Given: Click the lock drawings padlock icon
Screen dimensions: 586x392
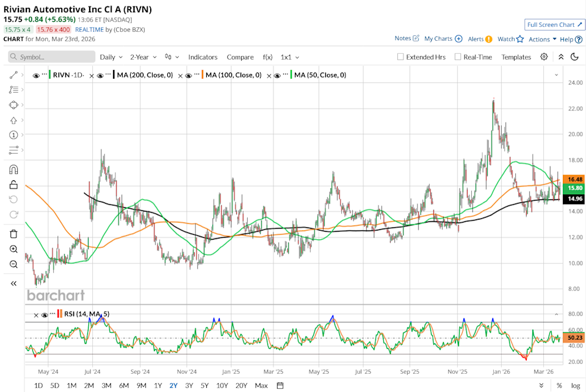Looking at the screenshot, I should coord(13,185).
